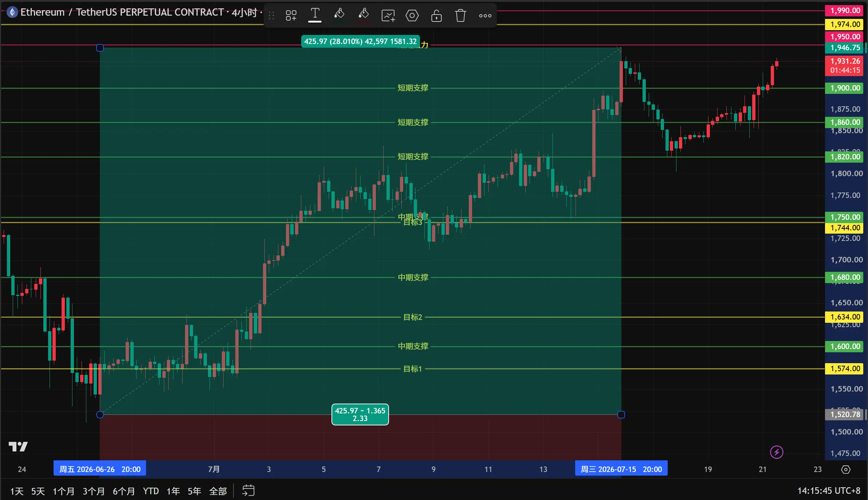Open drawing settings hexagon icon
868x500 pixels.
click(412, 16)
